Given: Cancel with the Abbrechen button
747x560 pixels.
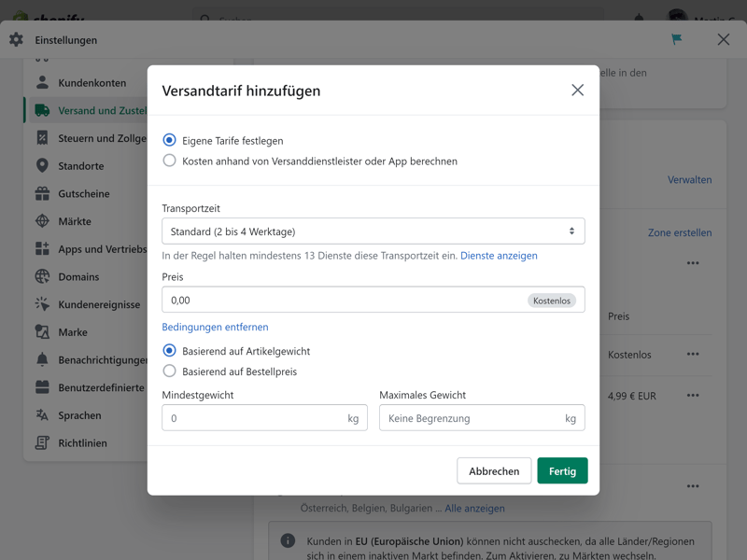Looking at the screenshot, I should click(494, 471).
